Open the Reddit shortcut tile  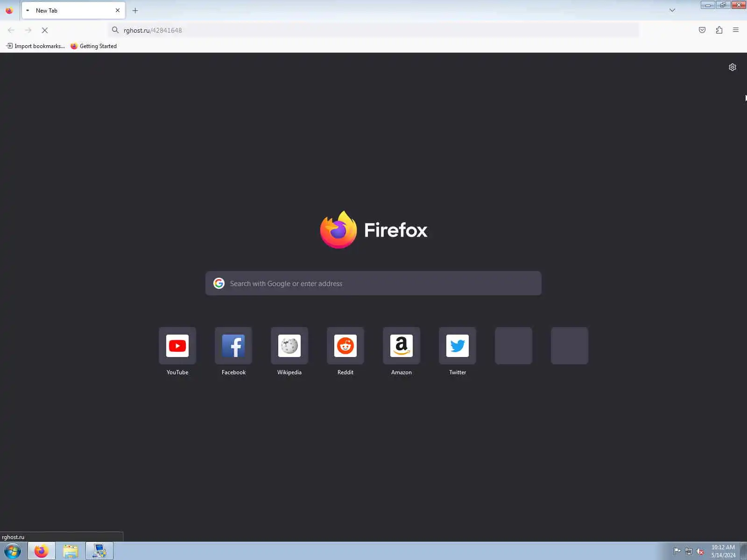click(345, 346)
